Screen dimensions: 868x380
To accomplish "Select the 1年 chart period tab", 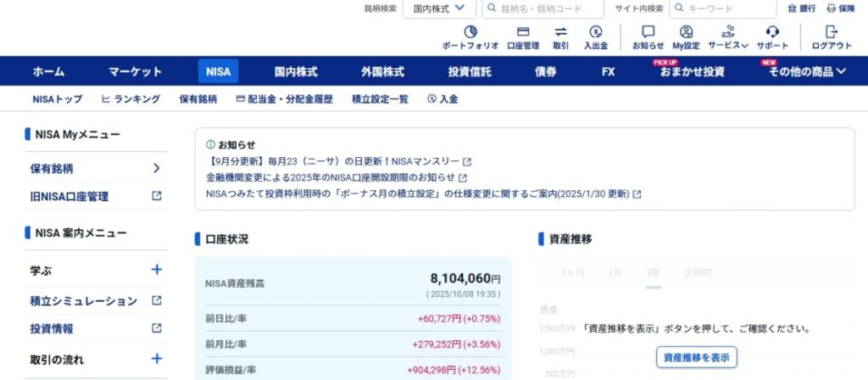I will click(x=615, y=272).
